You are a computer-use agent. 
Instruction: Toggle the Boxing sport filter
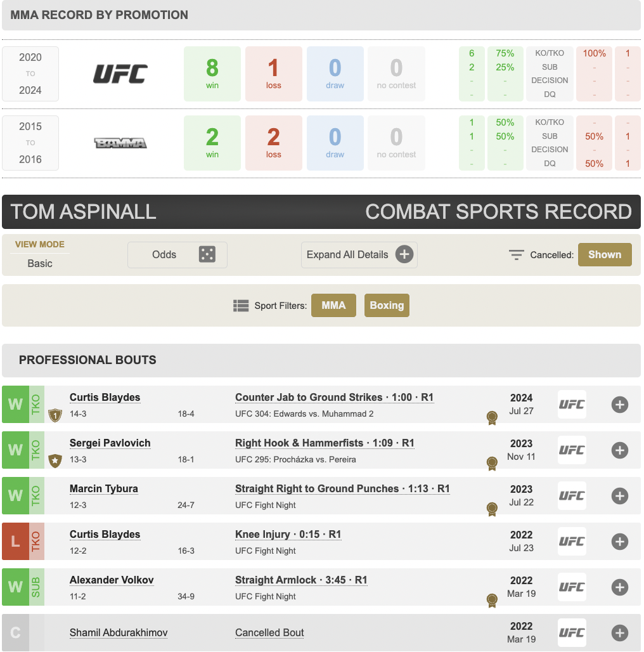[387, 305]
